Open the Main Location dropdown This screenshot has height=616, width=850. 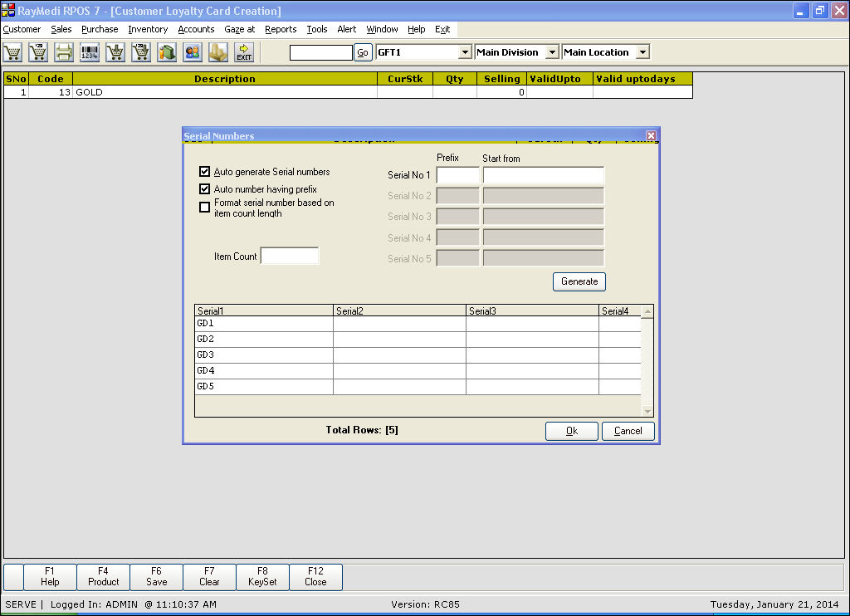[642, 52]
